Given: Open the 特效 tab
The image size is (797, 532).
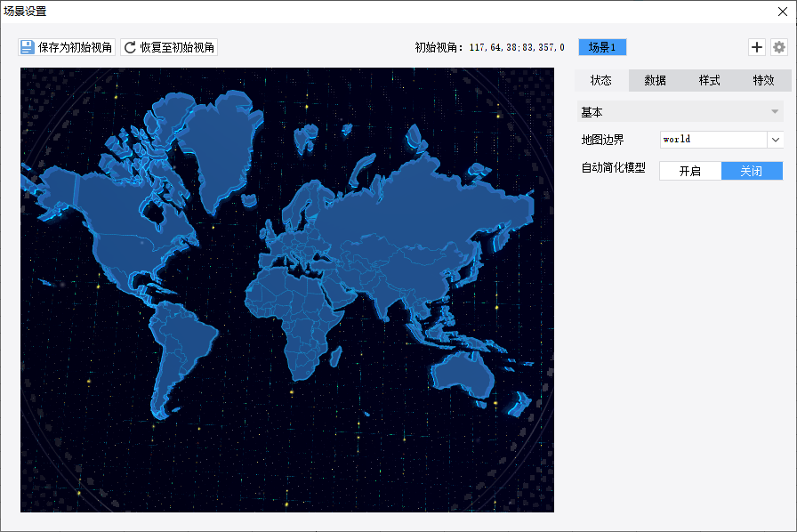Looking at the screenshot, I should click(763, 80).
